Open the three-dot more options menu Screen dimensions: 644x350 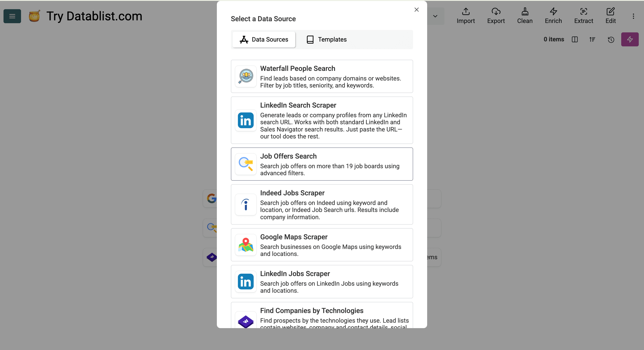click(x=633, y=16)
